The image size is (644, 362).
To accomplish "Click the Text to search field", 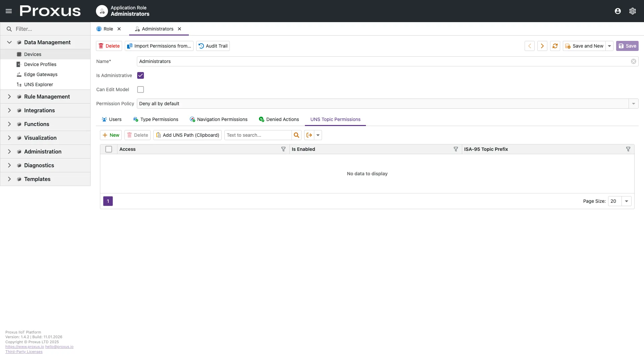I will pyautogui.click(x=258, y=135).
